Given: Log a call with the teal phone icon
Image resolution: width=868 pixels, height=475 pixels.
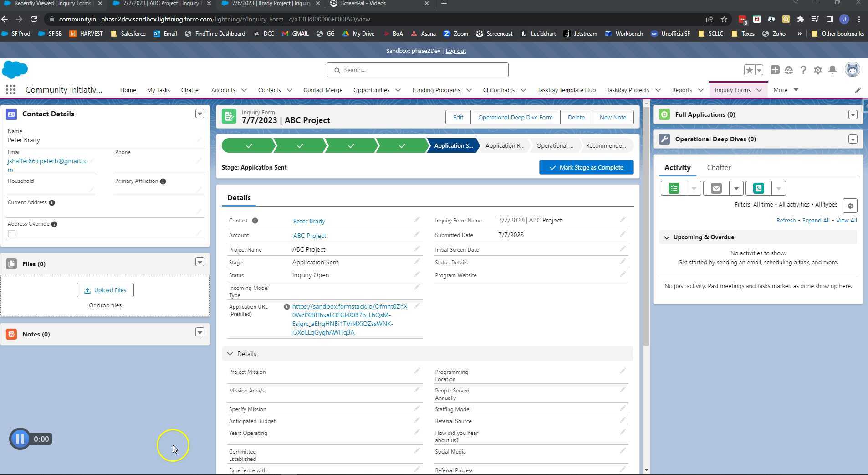Looking at the screenshot, I should point(758,188).
